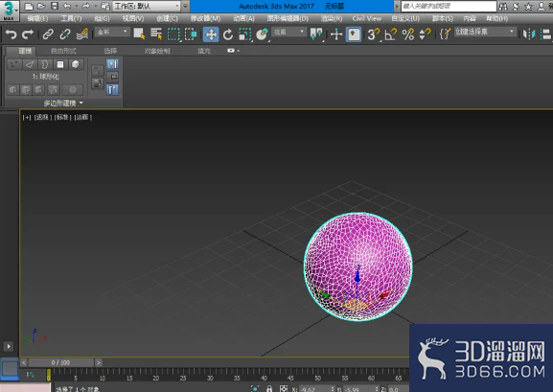Expand the quick access toolbar customize arrow

[186, 6]
